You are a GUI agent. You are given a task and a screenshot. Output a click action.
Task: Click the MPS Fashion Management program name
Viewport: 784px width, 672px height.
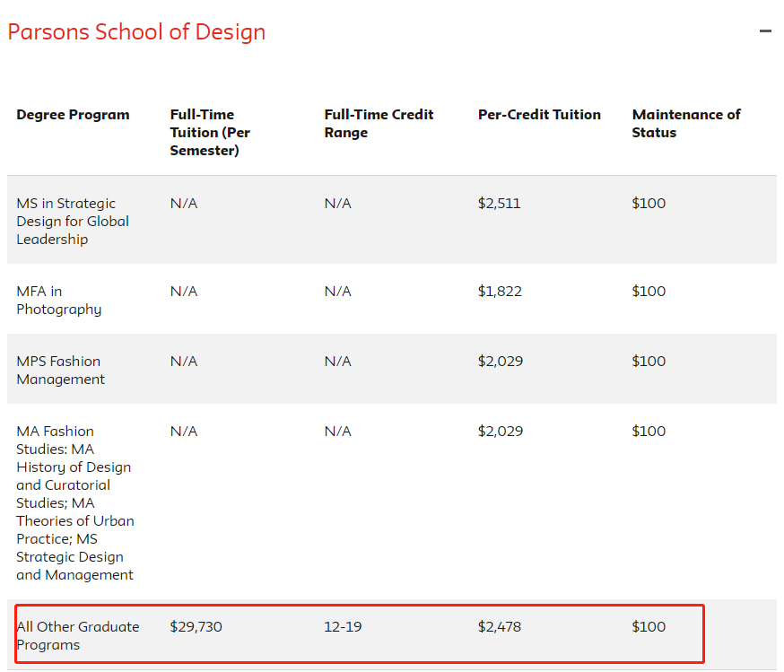click(61, 371)
